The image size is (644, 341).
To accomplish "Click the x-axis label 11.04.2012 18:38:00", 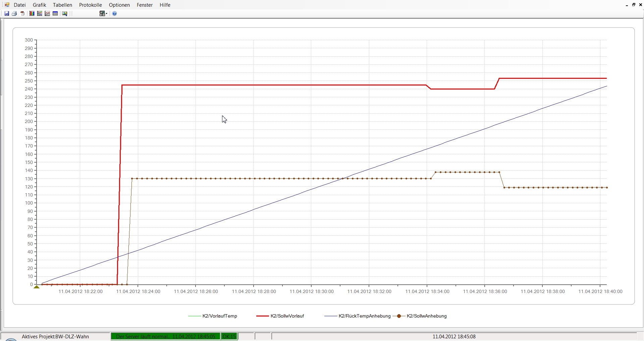I will click(x=543, y=292).
